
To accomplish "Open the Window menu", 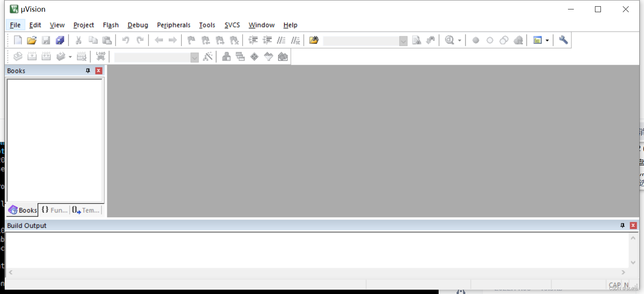I will [261, 25].
